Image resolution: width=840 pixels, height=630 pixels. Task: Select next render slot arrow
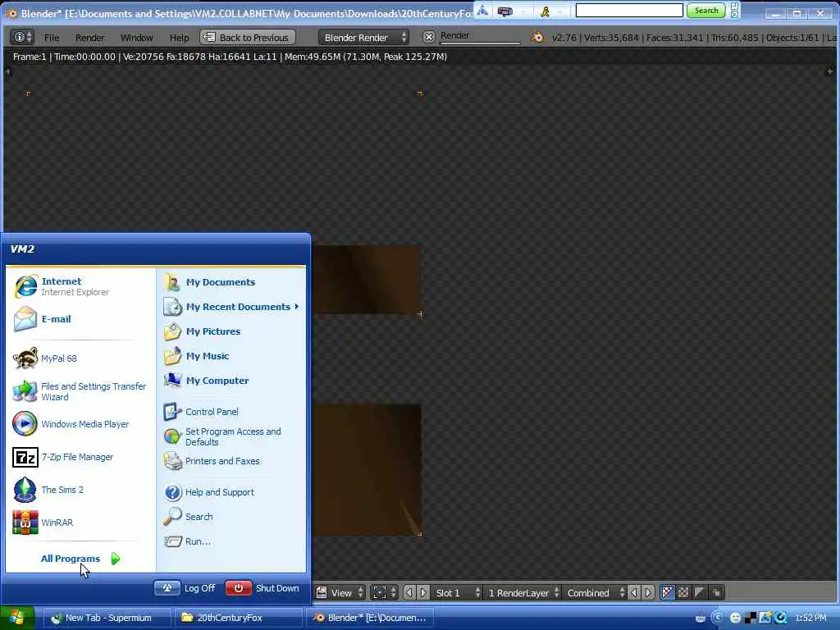[x=423, y=592]
